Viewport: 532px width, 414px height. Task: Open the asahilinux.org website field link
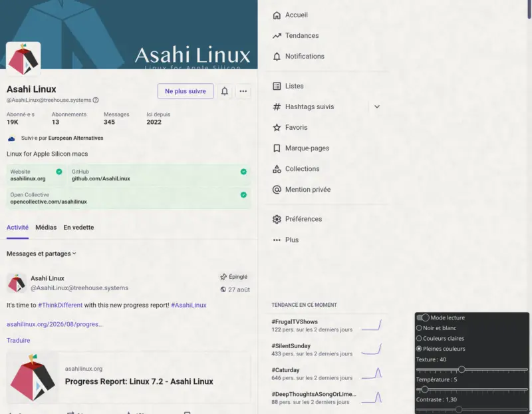28,178
